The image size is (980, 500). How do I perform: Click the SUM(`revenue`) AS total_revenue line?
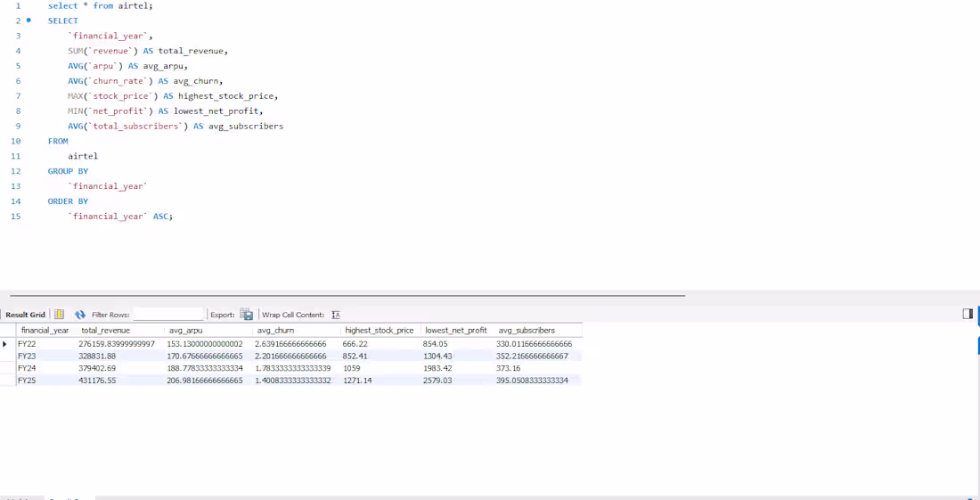[148, 51]
